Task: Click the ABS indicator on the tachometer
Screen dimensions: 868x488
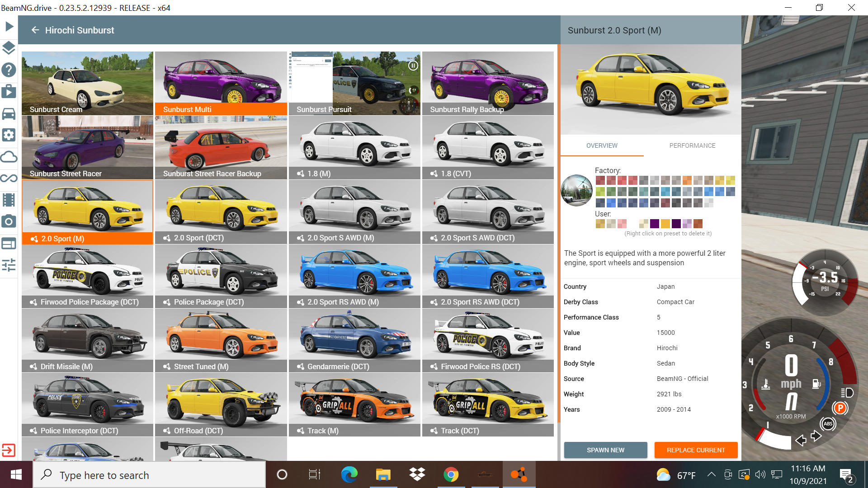Action: (x=828, y=424)
